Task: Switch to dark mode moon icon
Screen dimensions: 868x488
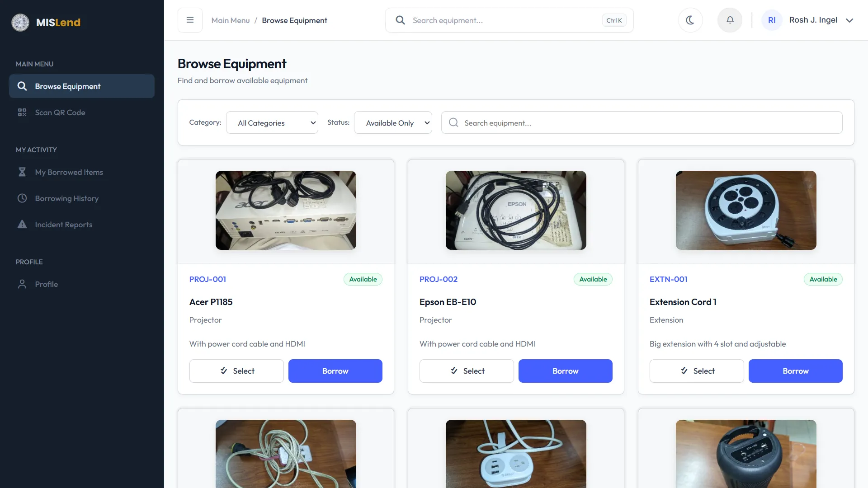Action: click(690, 20)
